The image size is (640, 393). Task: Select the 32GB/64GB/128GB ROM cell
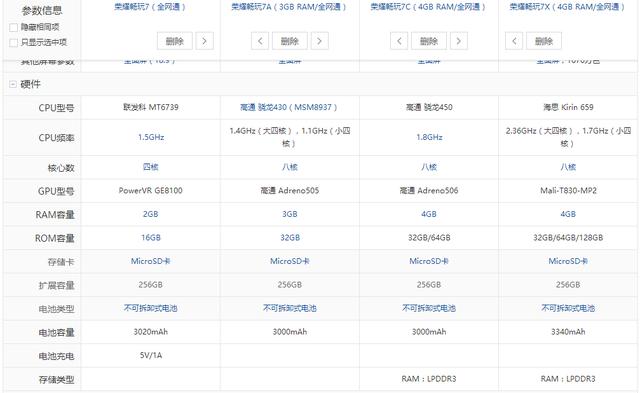pyautogui.click(x=568, y=238)
